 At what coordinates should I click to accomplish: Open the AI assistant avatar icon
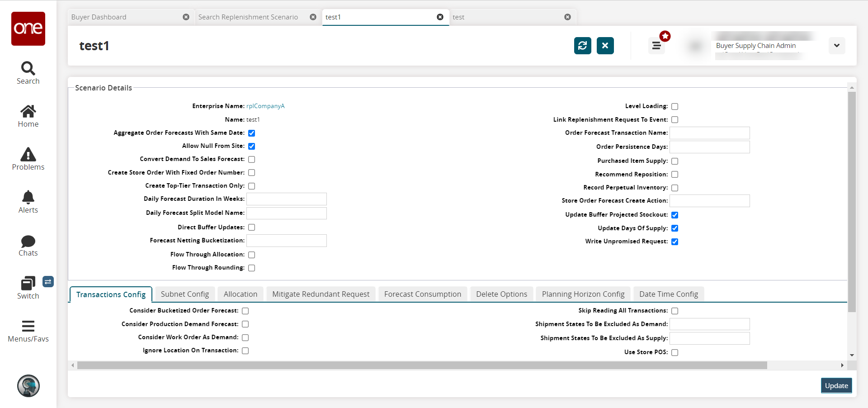[x=28, y=386]
